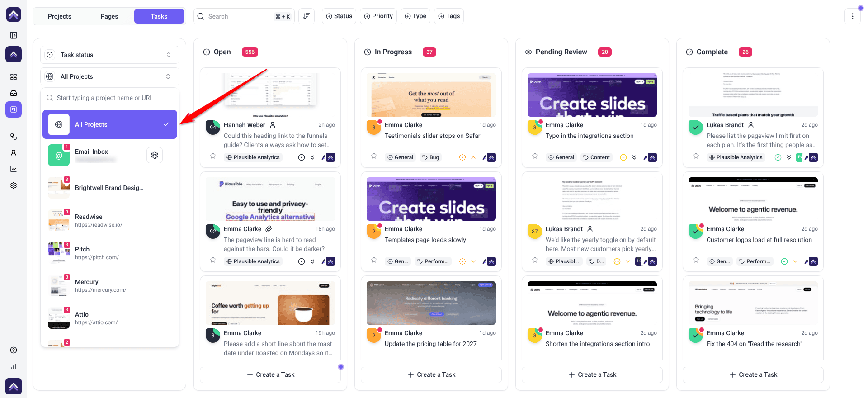Switch to the Pages tab
Viewport: 868px width, 398px height.
tap(109, 16)
